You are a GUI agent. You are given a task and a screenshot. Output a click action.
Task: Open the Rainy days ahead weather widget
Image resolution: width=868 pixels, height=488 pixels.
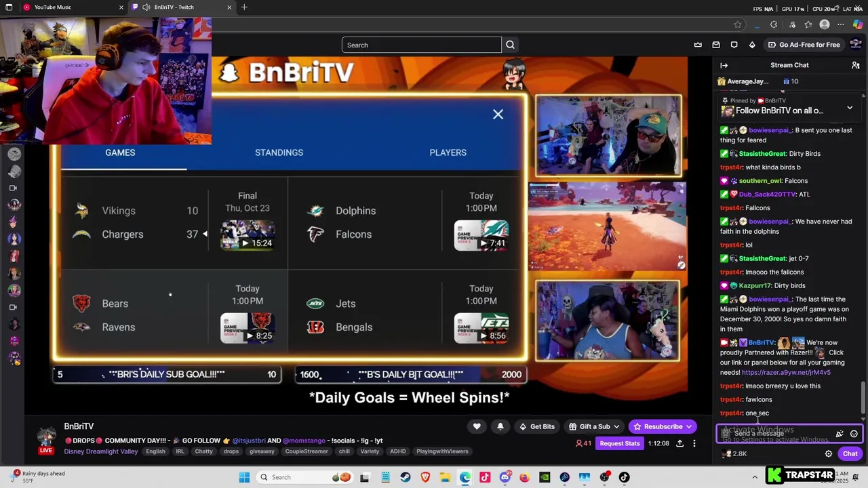37,477
